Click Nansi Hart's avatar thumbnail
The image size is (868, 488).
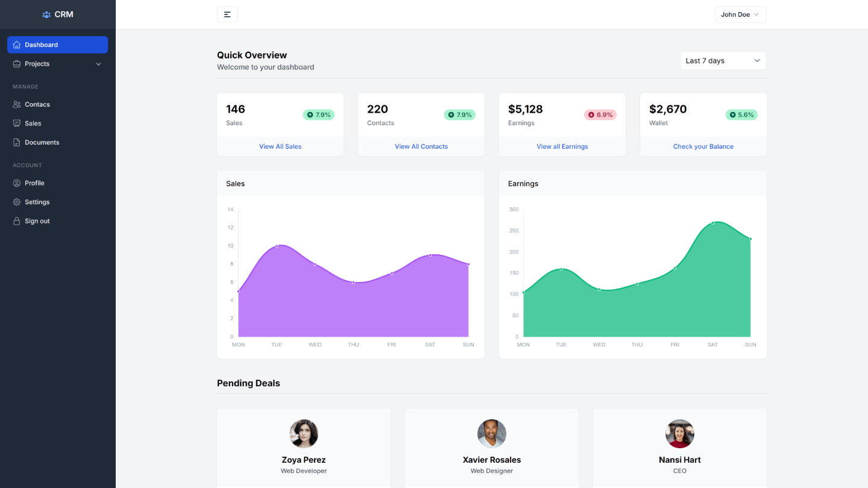pyautogui.click(x=679, y=434)
